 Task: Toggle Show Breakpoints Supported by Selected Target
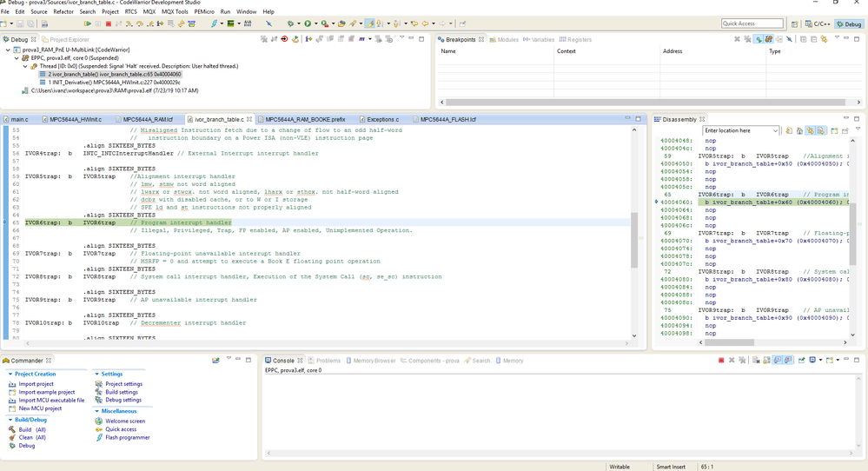coord(759,39)
